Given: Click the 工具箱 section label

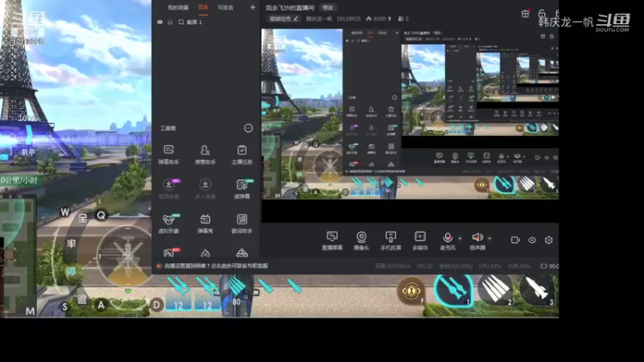Looking at the screenshot, I should (167, 129).
